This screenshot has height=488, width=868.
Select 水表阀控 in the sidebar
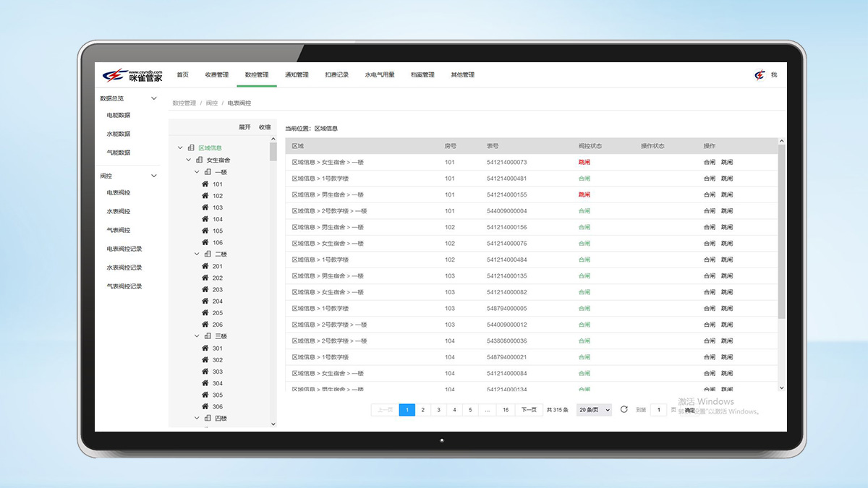119,211
